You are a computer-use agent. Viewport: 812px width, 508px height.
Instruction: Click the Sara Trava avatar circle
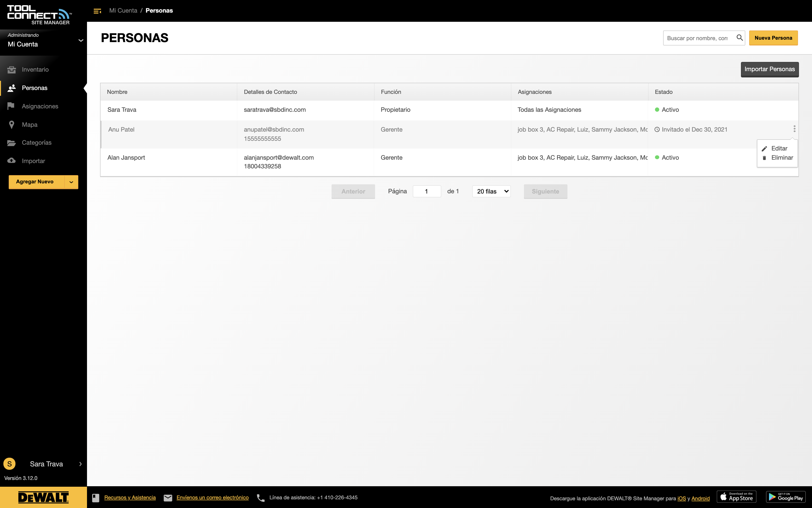click(9, 464)
